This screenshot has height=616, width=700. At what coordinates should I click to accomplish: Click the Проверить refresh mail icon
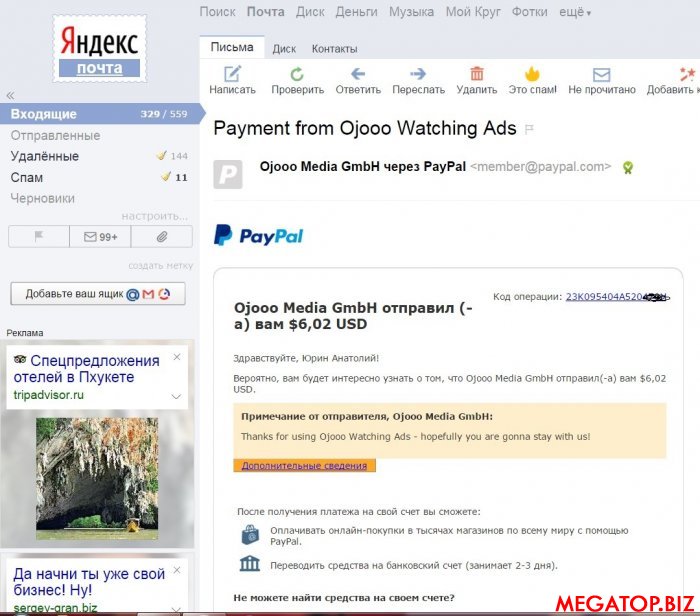297,74
